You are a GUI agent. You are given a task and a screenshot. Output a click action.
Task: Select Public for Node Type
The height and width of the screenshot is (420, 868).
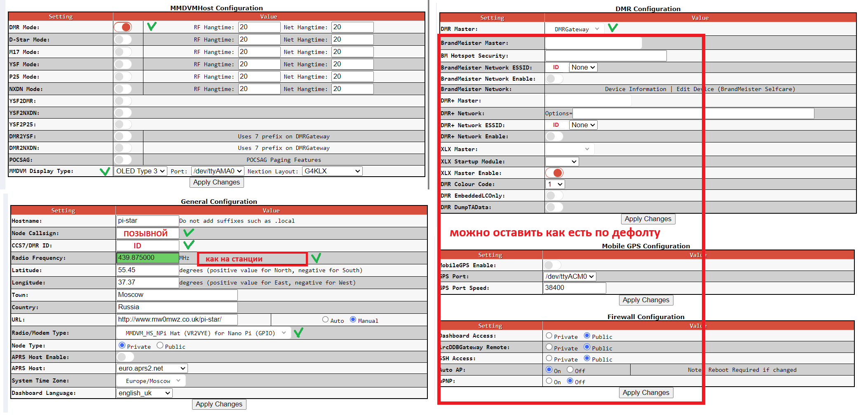pos(160,345)
